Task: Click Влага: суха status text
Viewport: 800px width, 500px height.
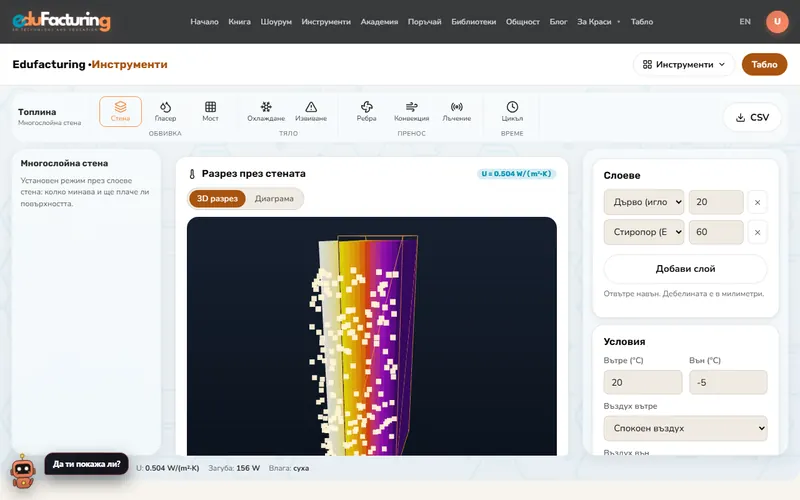Action: 289,468
